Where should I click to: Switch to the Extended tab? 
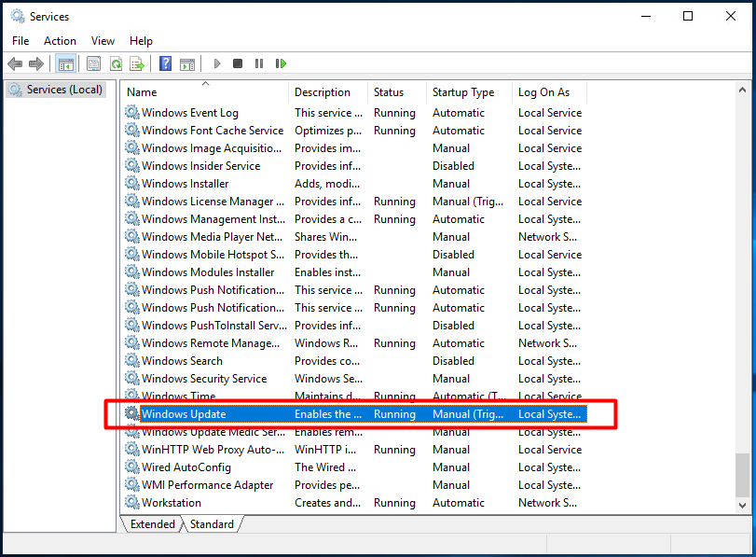coord(152,524)
